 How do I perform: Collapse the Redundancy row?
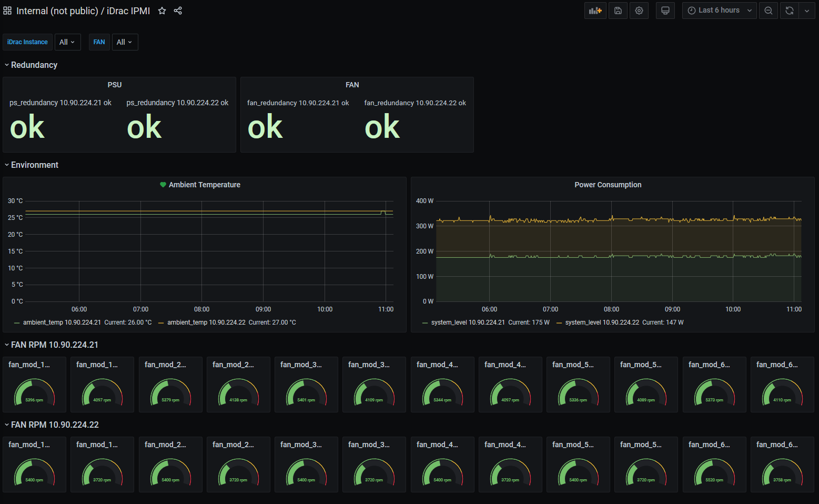(31, 65)
